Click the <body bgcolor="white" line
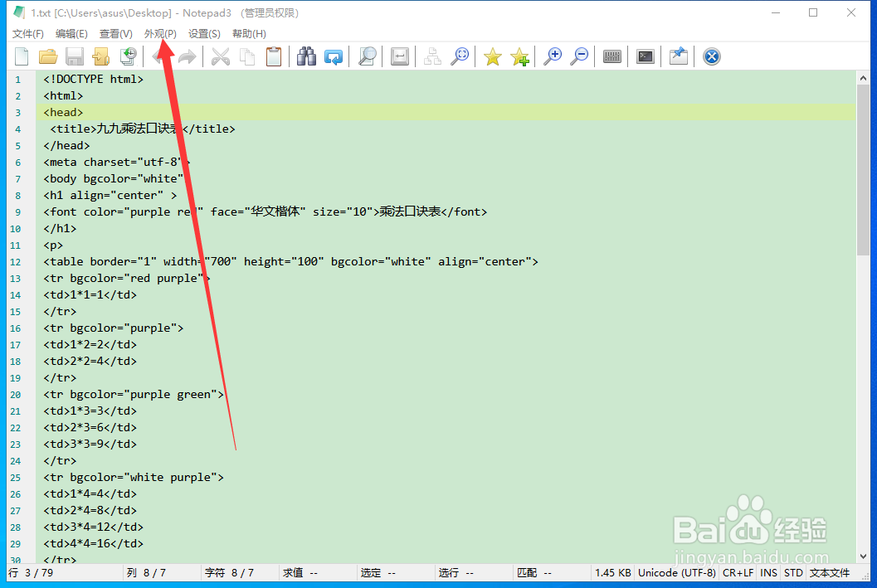Screen dimensions: 877x588 tap(114, 179)
